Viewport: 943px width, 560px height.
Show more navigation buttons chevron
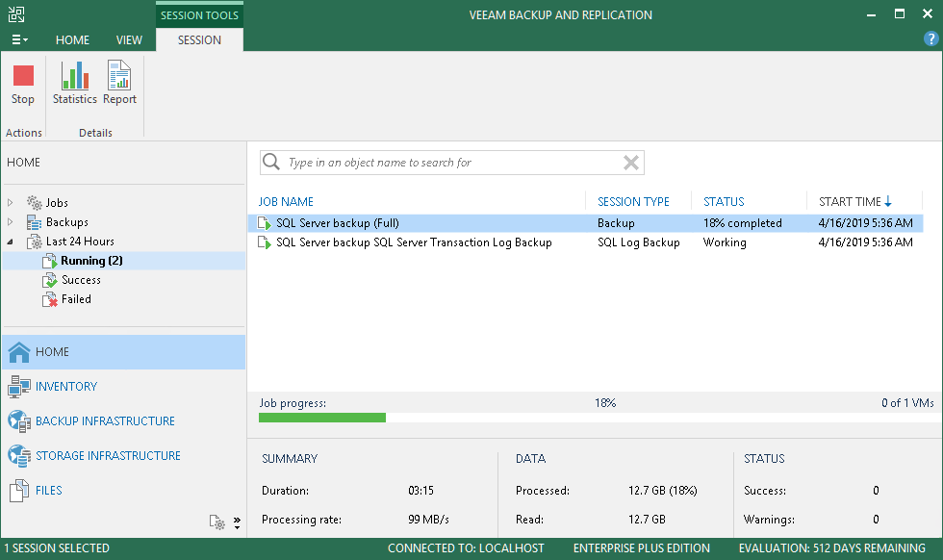click(x=237, y=522)
